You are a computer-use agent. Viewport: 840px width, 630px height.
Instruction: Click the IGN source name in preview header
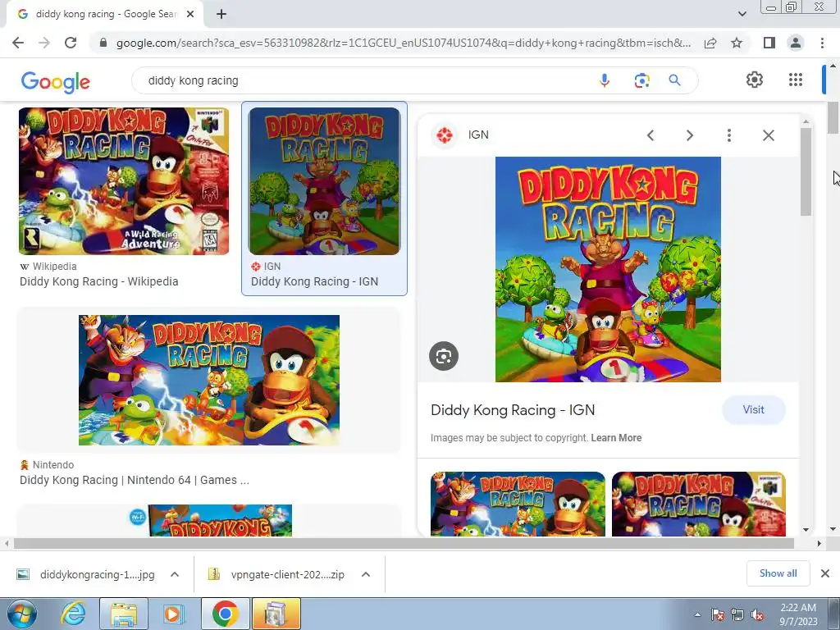pyautogui.click(x=478, y=135)
